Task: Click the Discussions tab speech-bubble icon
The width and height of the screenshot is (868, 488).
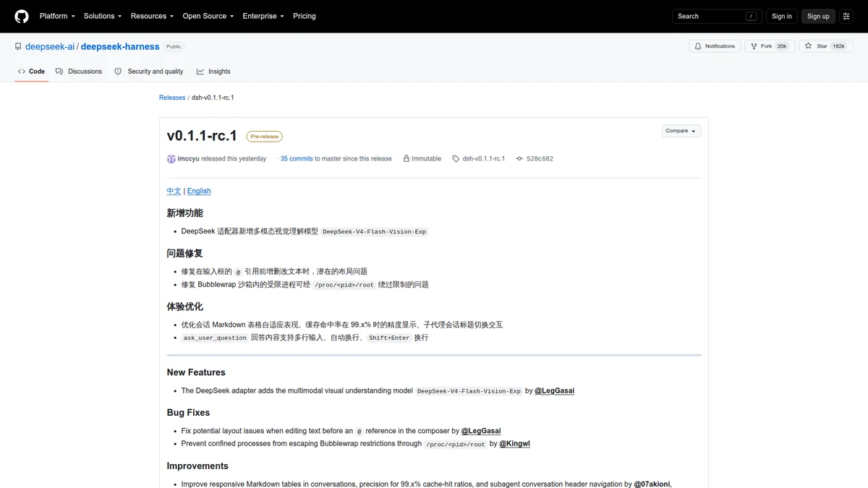Action: [x=59, y=72]
